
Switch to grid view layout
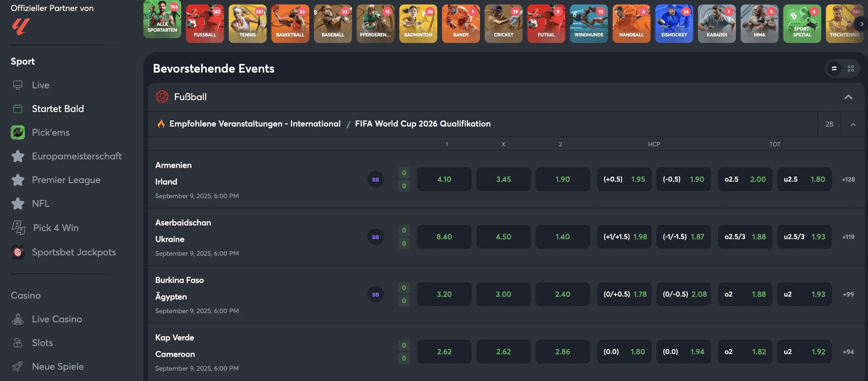tap(851, 68)
